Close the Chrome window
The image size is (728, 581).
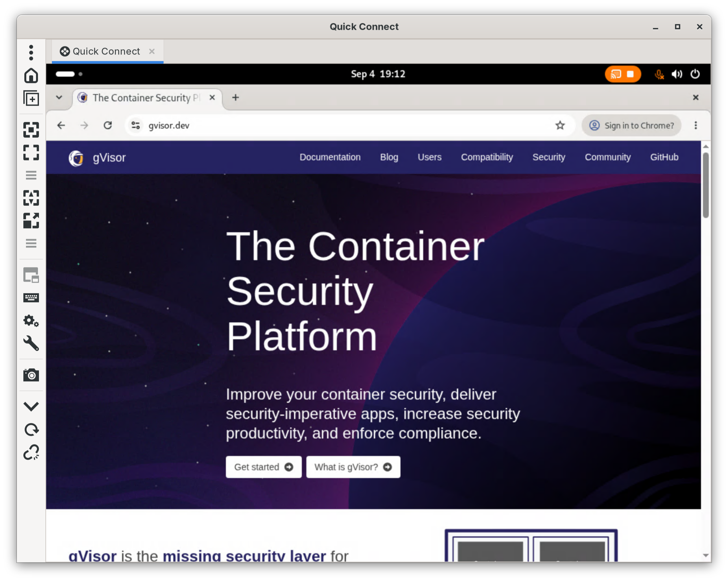point(695,98)
